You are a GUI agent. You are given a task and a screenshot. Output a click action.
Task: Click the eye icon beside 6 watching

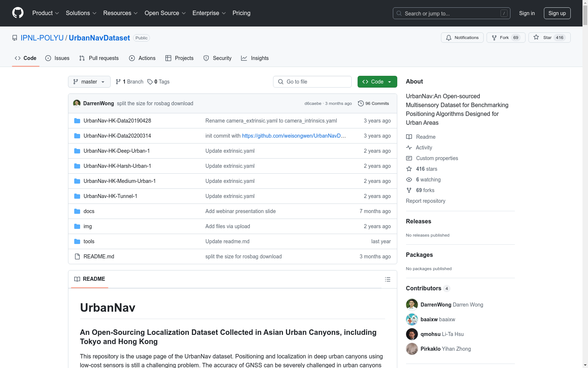409,180
